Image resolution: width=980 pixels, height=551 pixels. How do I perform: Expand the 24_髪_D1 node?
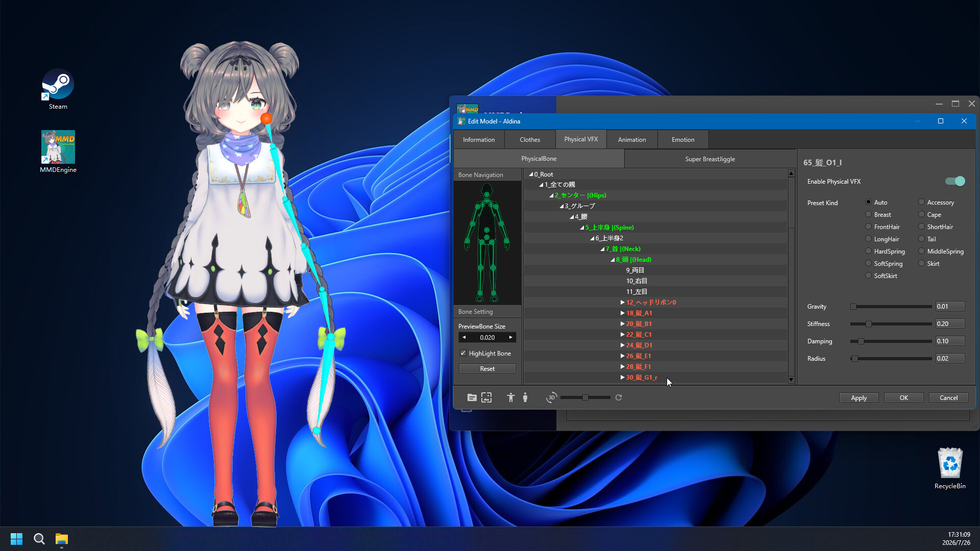623,345
